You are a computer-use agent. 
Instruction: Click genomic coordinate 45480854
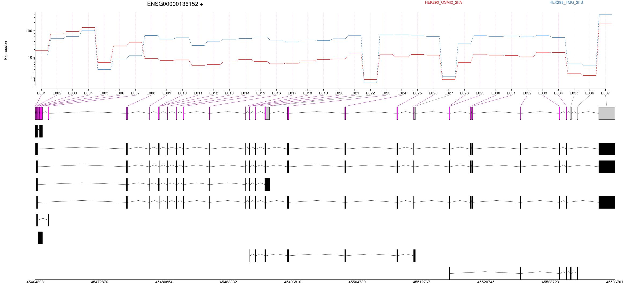pyautogui.click(x=164, y=282)
